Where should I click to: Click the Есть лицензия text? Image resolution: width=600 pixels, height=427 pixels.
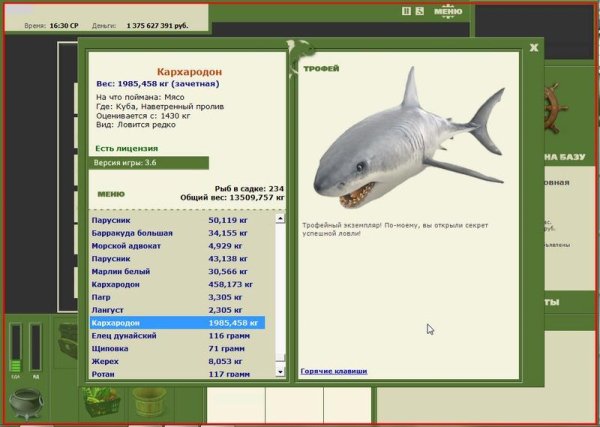(127, 148)
